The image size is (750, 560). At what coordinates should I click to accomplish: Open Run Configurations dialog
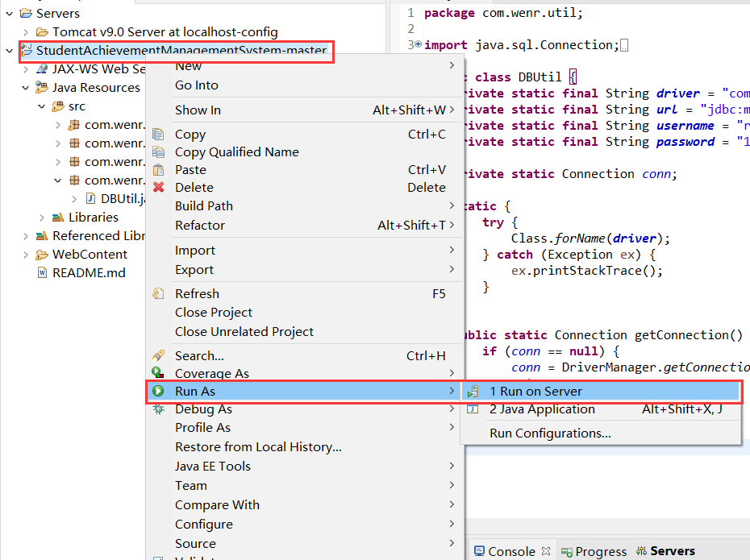click(602, 433)
